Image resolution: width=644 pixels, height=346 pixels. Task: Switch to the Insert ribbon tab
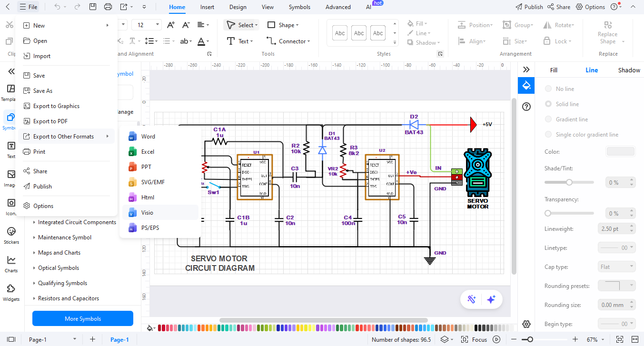click(207, 7)
